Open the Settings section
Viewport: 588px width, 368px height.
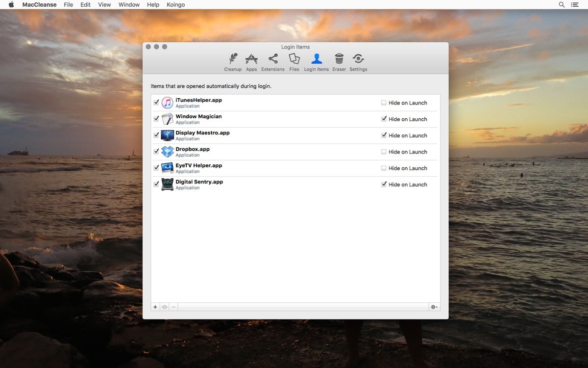click(358, 61)
